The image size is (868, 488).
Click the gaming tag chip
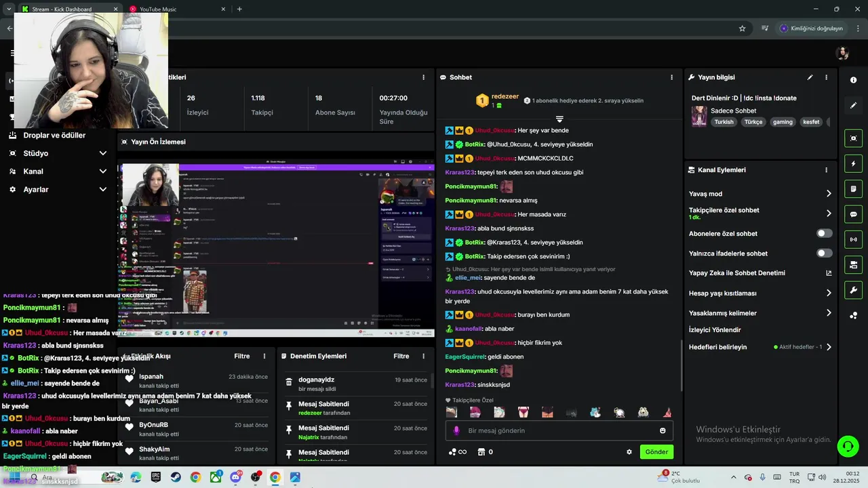(783, 122)
